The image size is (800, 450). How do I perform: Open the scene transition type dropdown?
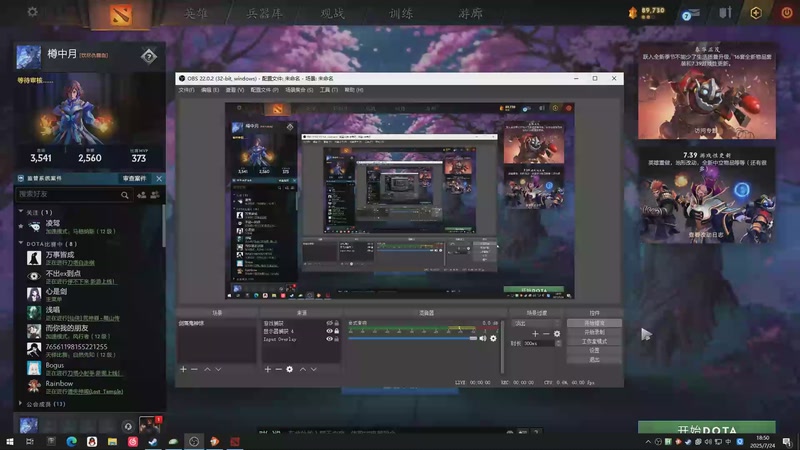[x=536, y=323]
